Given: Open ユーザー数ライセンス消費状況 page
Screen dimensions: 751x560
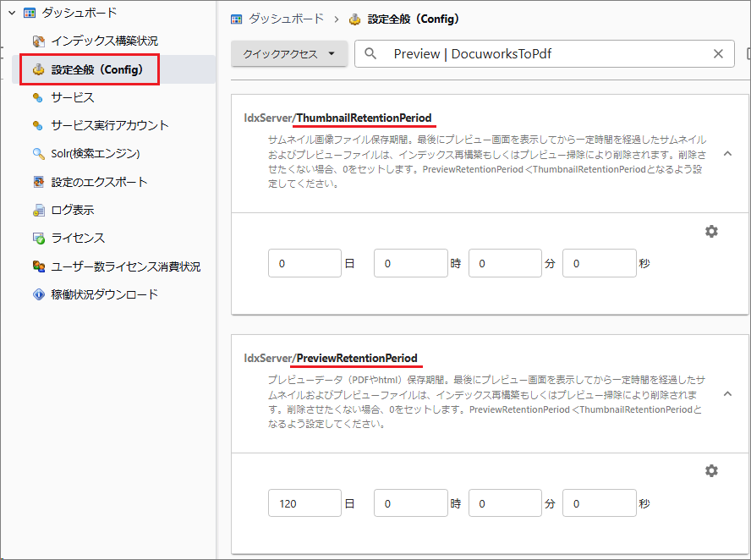Looking at the screenshot, I should 125,266.
